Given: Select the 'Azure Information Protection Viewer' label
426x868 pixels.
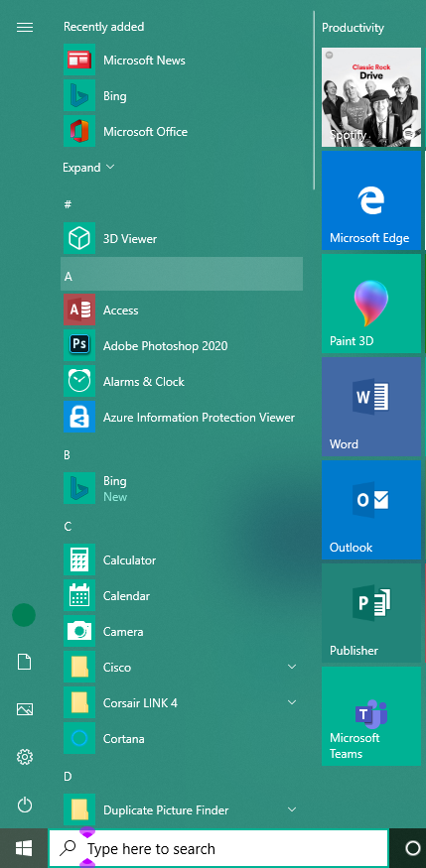Looking at the screenshot, I should (x=199, y=418).
